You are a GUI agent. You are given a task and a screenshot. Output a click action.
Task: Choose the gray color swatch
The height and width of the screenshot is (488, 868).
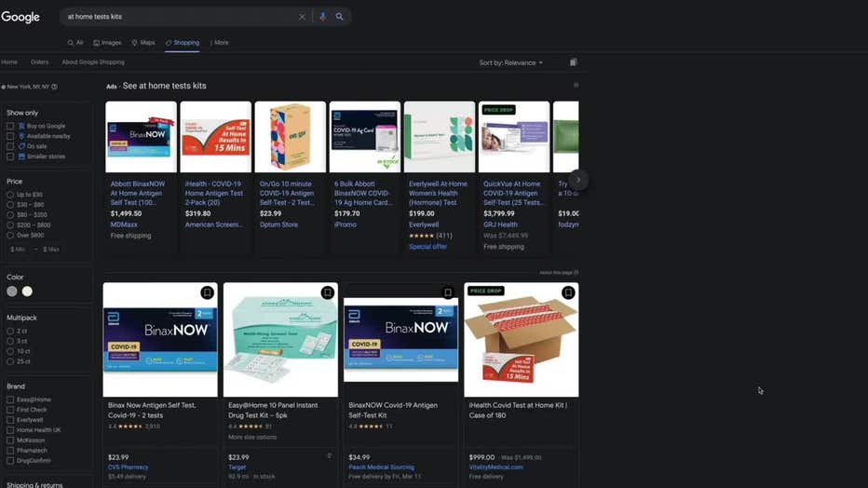(x=12, y=291)
